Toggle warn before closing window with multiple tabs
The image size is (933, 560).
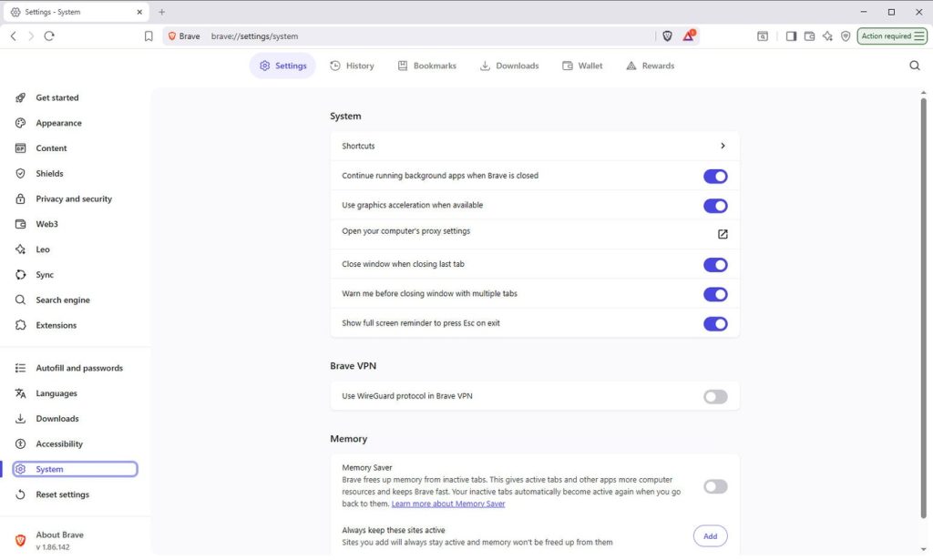pyautogui.click(x=715, y=294)
